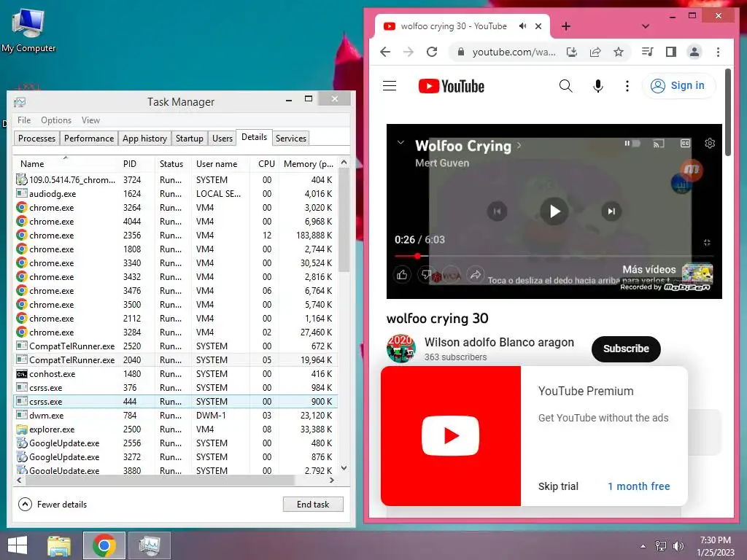This screenshot has width=747, height=560.
Task: Play the video with the center button
Action: 554,211
